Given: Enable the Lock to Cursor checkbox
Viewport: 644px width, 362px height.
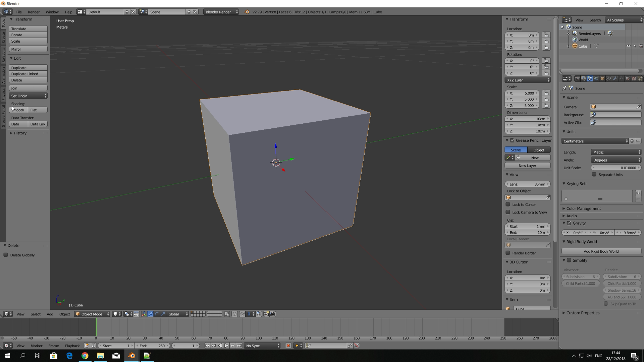Looking at the screenshot, I should [x=508, y=204].
